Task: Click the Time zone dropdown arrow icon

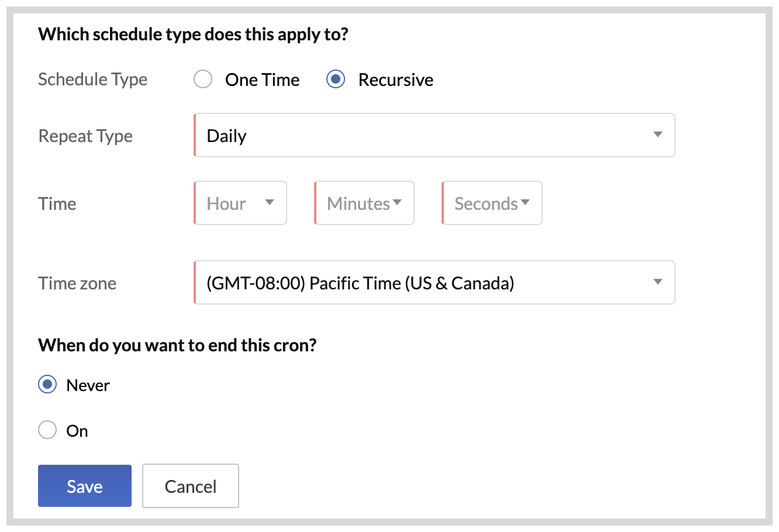Action: click(x=657, y=282)
